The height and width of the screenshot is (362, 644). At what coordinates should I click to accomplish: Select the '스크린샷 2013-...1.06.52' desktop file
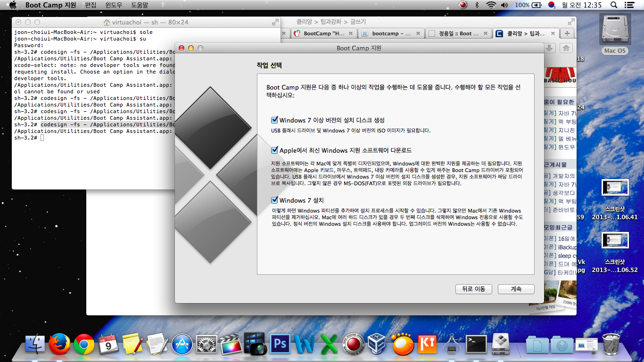(x=615, y=253)
